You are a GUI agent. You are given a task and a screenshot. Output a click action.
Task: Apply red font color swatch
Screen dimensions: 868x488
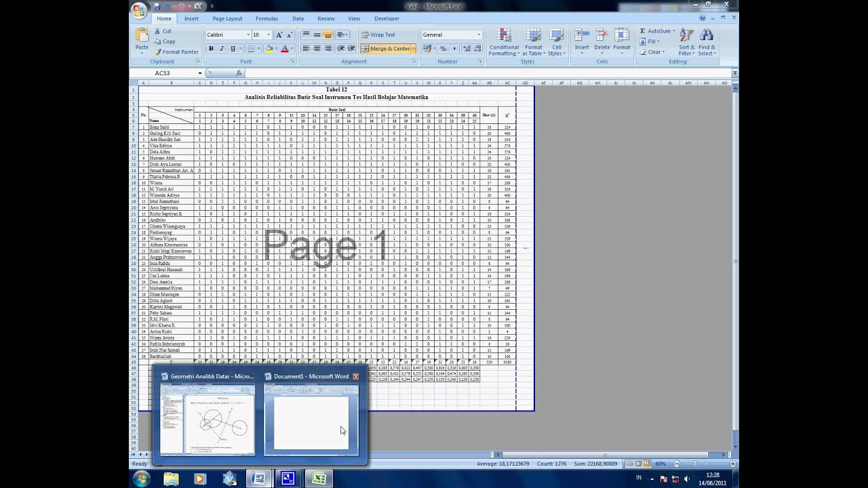[284, 49]
